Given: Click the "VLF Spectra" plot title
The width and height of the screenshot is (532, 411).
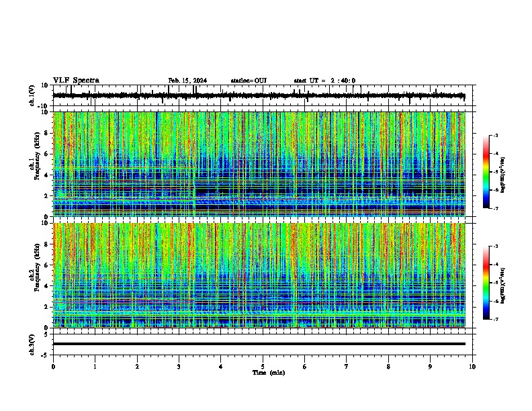Looking at the screenshot, I should 76,81.
